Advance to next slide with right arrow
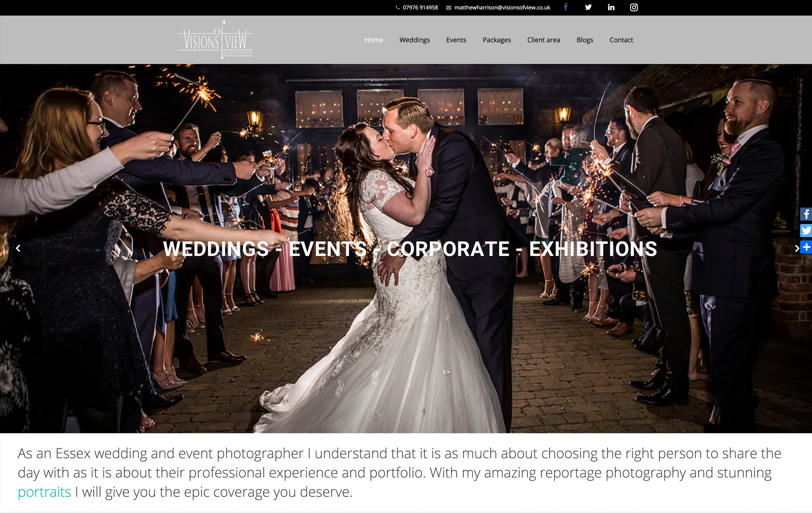This screenshot has height=513, width=812. [797, 248]
